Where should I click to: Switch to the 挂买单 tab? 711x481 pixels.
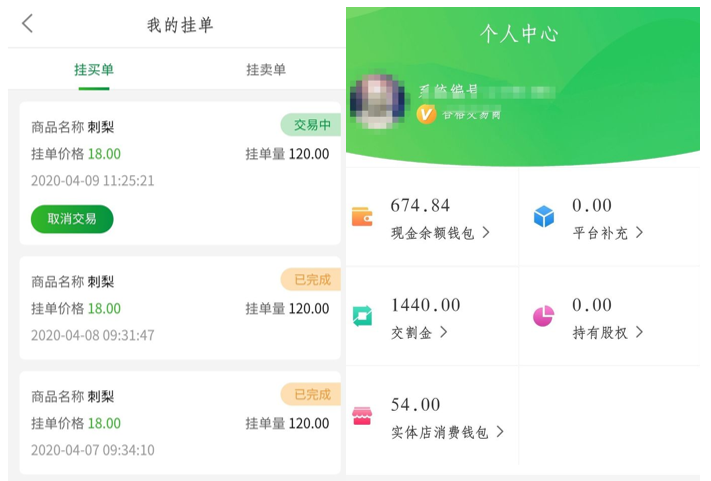pos(94,70)
